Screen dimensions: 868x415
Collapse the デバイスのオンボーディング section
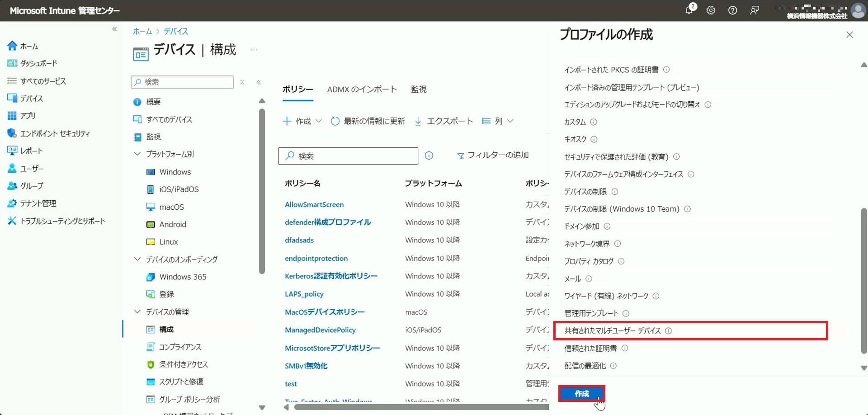point(137,259)
